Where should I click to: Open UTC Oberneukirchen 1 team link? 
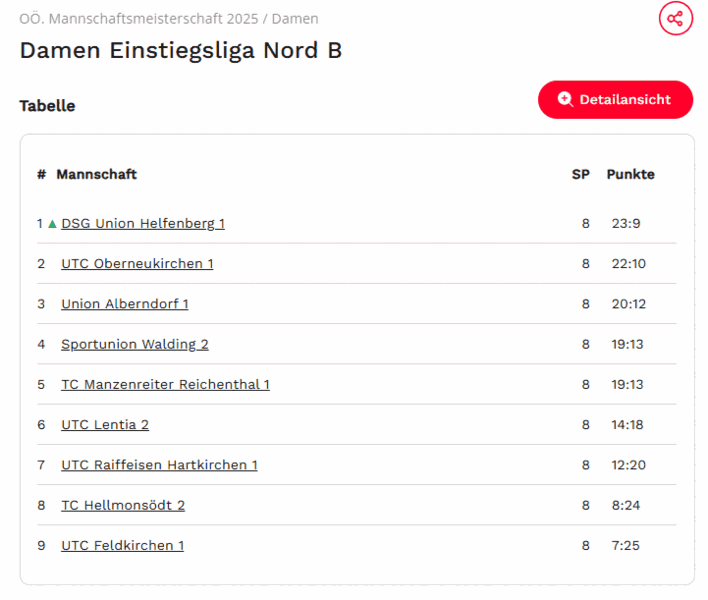point(137,264)
